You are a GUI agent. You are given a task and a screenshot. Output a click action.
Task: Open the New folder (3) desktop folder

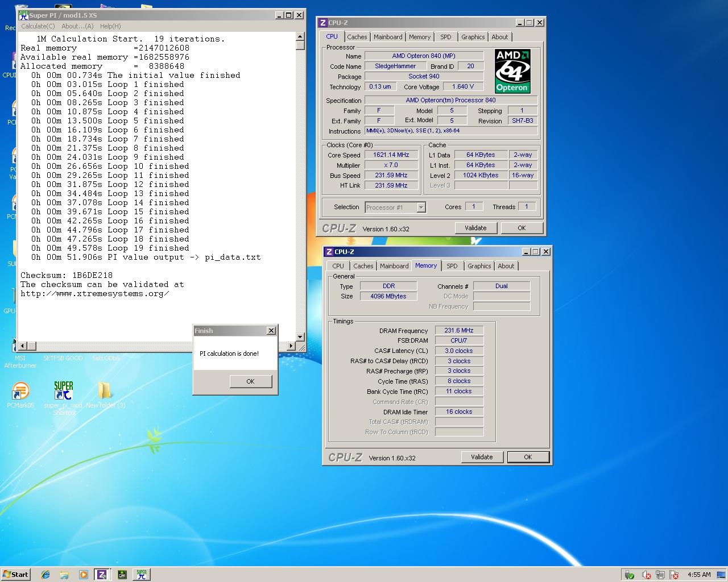click(105, 395)
